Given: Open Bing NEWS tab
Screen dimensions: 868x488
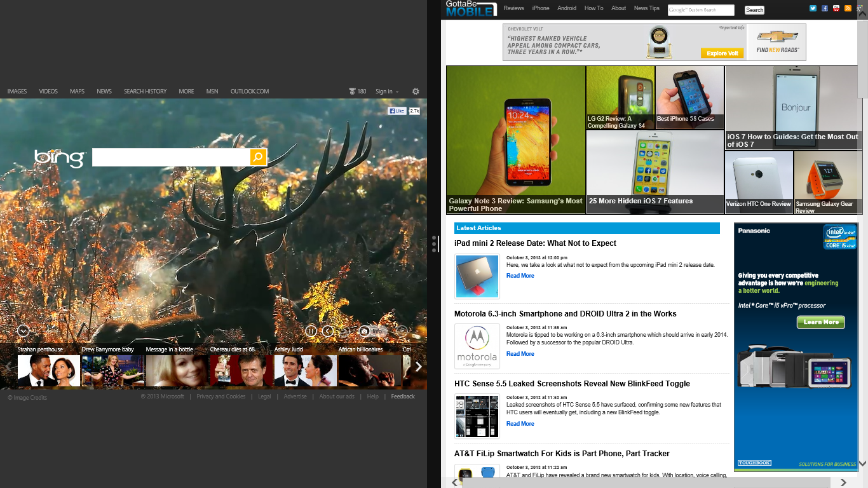Looking at the screenshot, I should pos(104,91).
